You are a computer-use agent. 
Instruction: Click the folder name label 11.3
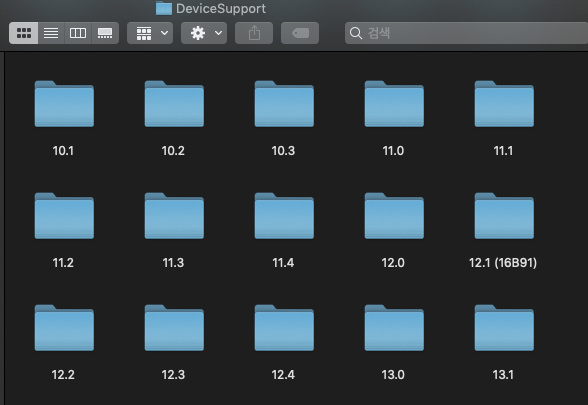pos(173,262)
